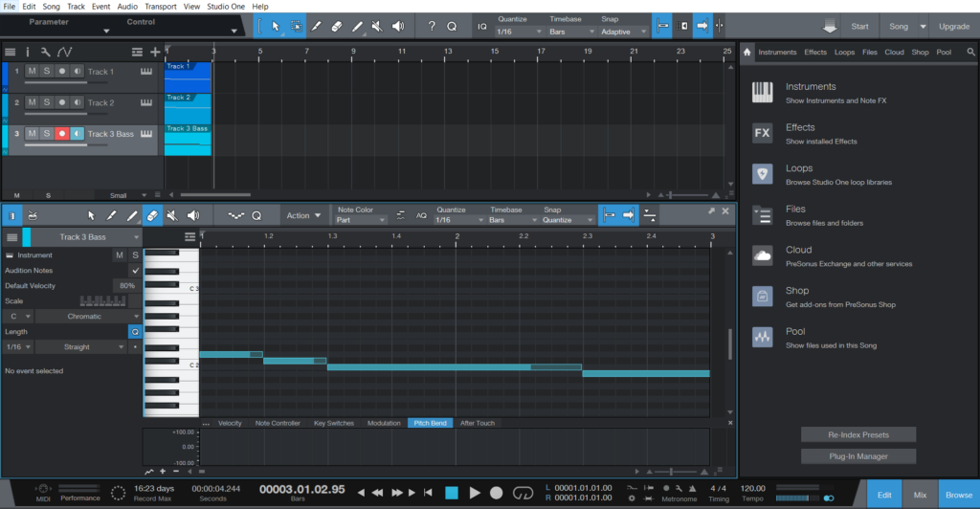Solo the Instrument in editor inspector

pyautogui.click(x=135, y=254)
